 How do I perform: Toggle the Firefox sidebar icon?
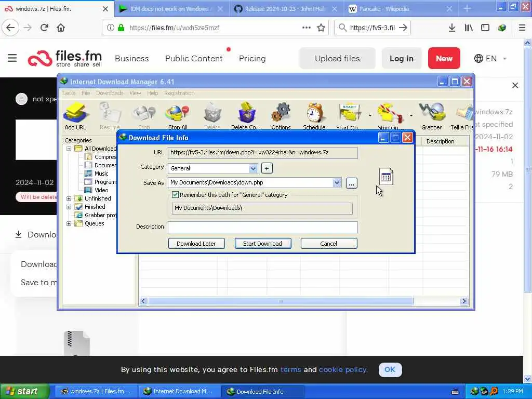pyautogui.click(x=485, y=28)
